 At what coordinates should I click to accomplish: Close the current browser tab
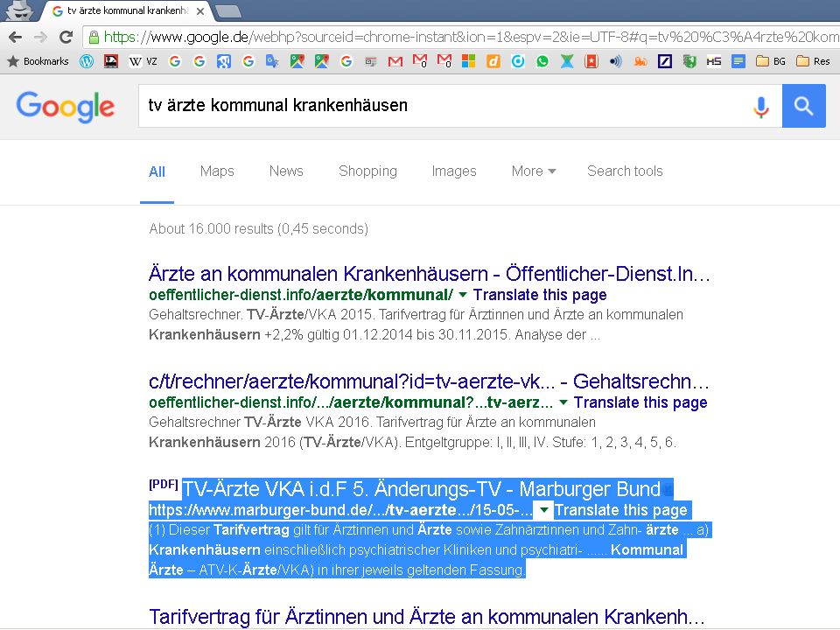click(200, 10)
